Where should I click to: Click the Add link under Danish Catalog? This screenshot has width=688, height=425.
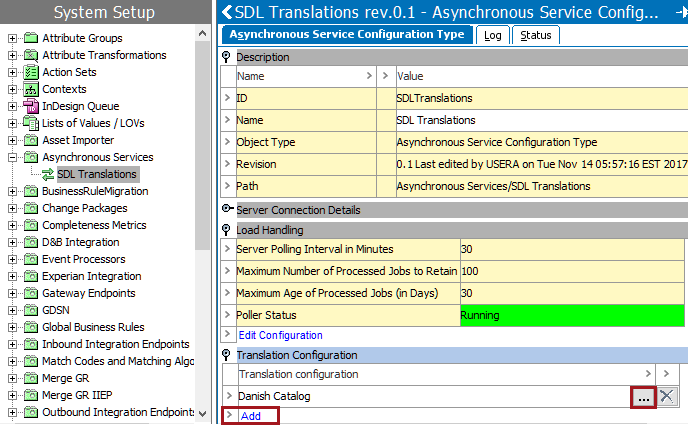pyautogui.click(x=251, y=415)
